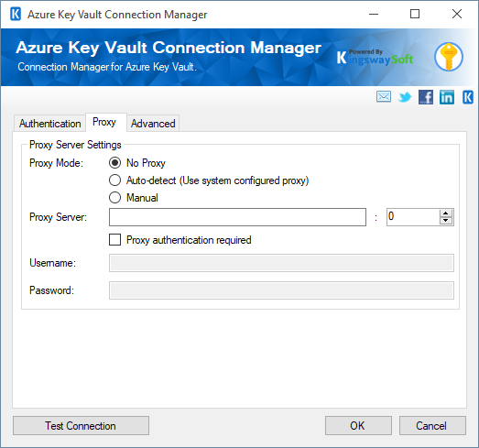Screen dimensions: 479x448
Task: Confirm with the OK button
Action: coord(358,425)
